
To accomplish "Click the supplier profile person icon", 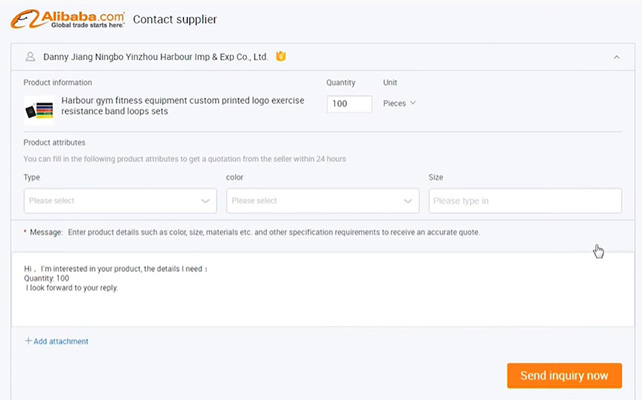I will coord(31,57).
